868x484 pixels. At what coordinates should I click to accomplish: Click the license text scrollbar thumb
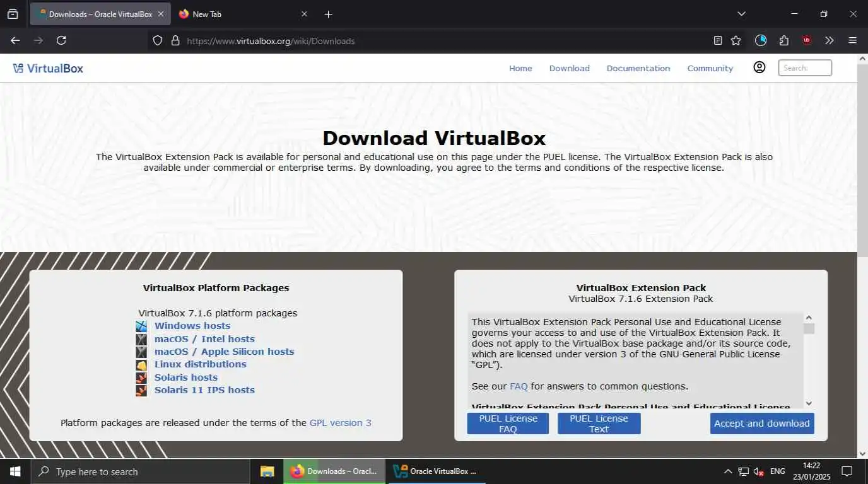809,329
